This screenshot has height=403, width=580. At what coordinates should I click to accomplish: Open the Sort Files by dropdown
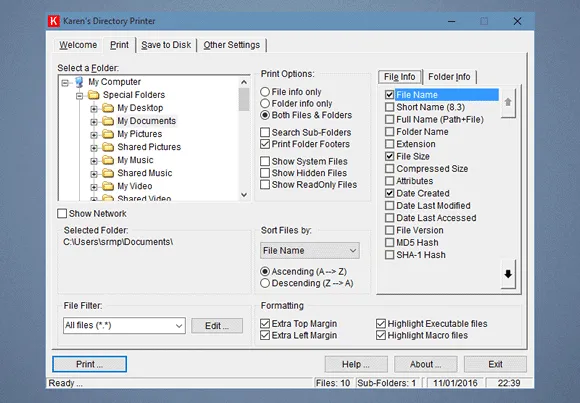[x=310, y=251]
